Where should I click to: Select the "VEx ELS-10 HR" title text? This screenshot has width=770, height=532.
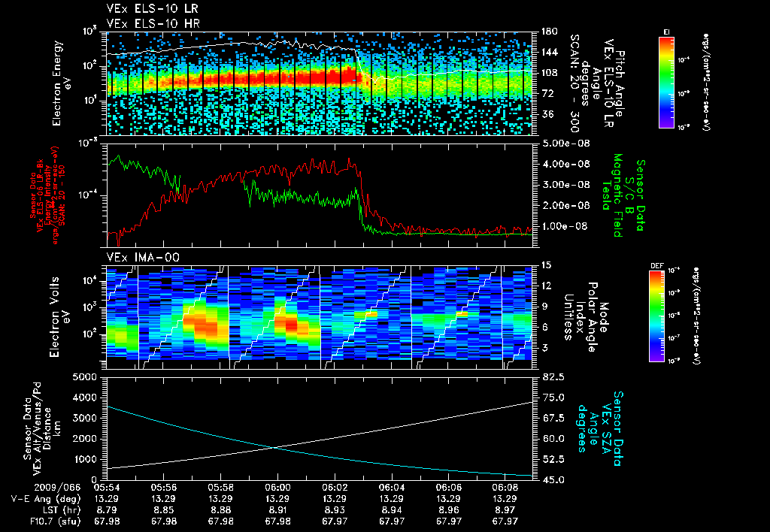pos(153,23)
